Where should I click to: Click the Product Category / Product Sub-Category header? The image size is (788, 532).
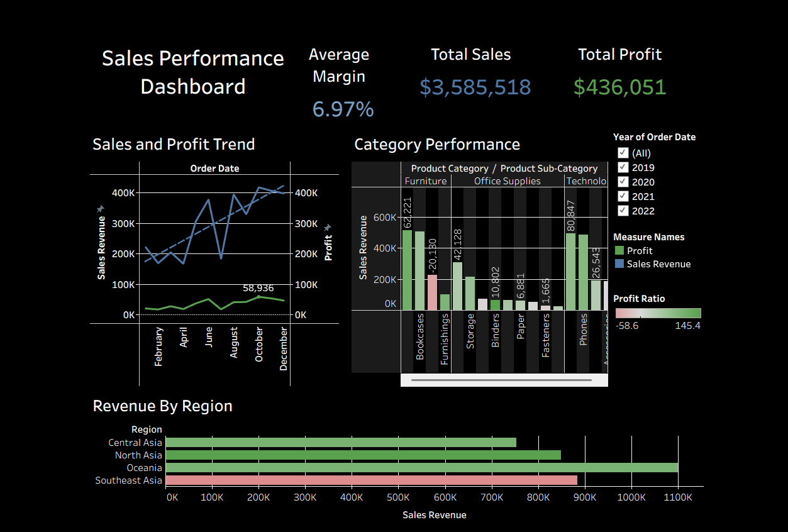click(x=504, y=169)
